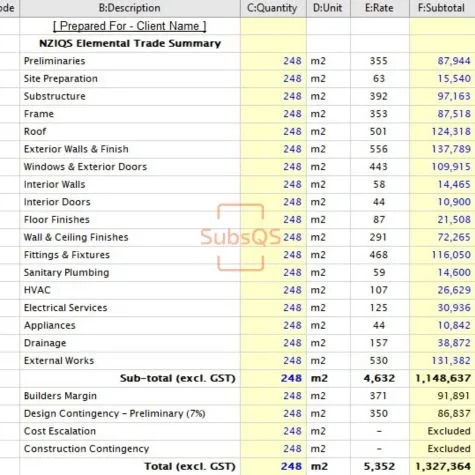Select the Sub-total (excl. GST) label cell
The image size is (475, 475).
tap(130, 378)
